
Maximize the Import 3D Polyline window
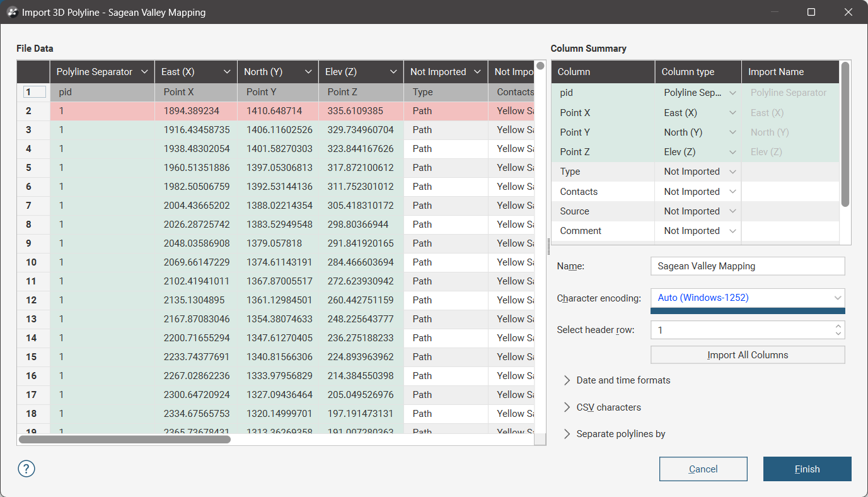[x=811, y=12]
